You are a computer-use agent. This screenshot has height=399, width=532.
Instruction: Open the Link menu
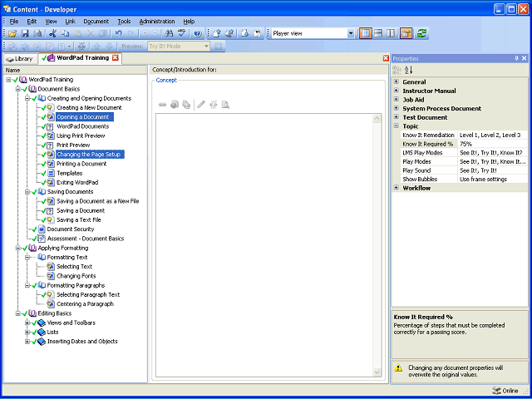pos(70,21)
